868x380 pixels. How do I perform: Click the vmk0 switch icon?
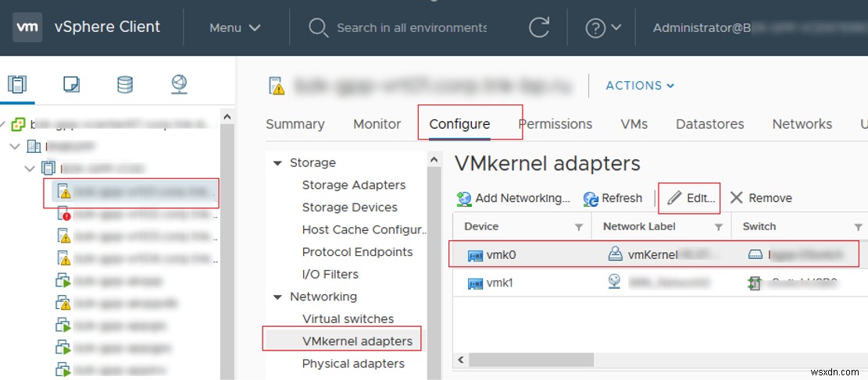click(x=755, y=255)
